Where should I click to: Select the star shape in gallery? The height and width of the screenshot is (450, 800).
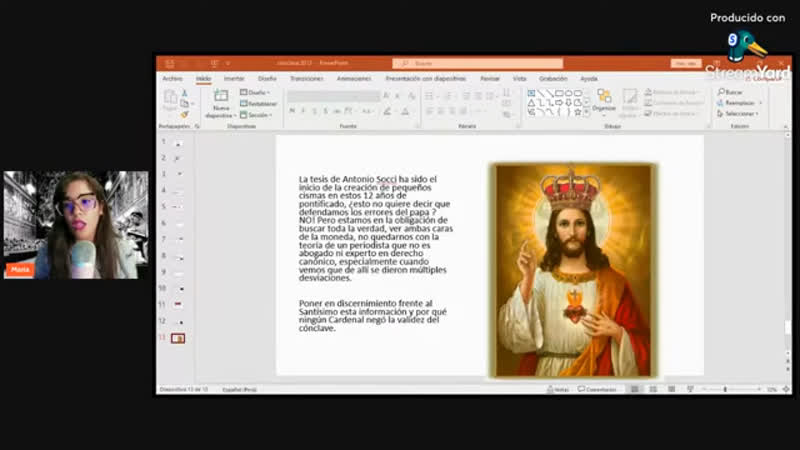pyautogui.click(x=578, y=112)
